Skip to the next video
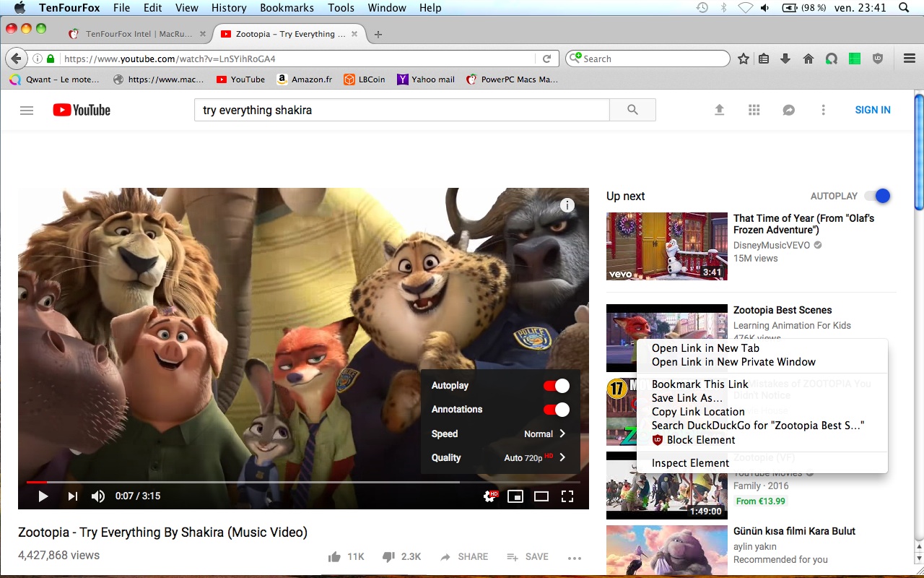Viewport: 924px width, 578px height. [72, 496]
